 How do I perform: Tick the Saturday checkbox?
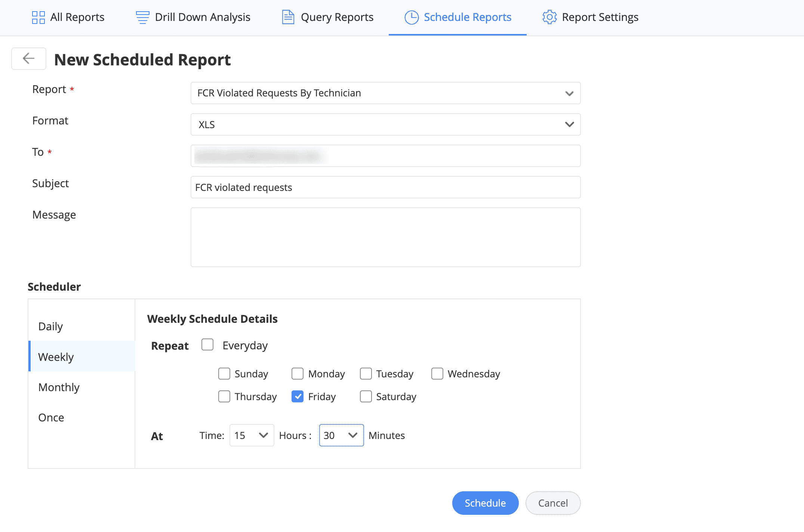(x=366, y=396)
